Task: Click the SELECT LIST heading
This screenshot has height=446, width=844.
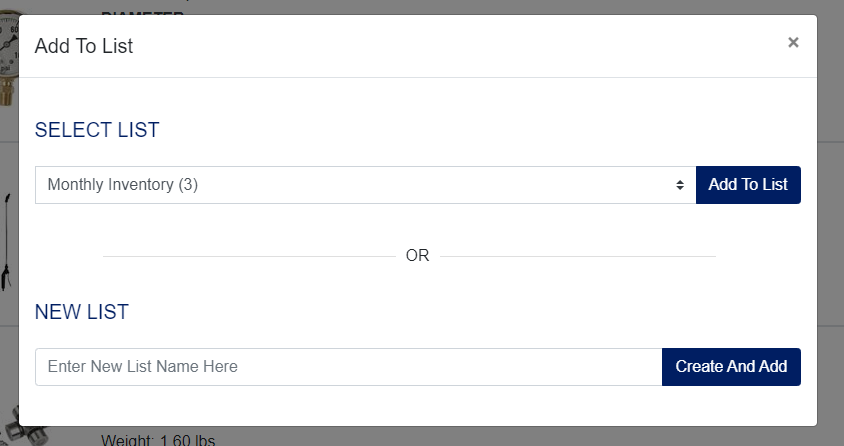Action: 97,130
